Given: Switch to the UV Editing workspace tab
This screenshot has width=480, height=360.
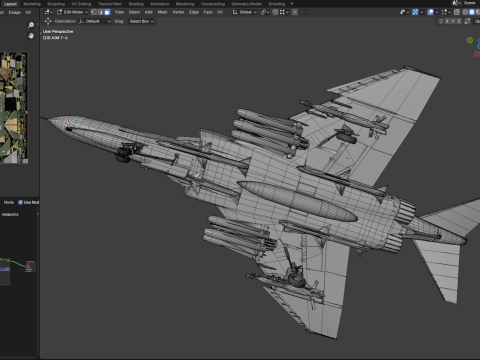Looking at the screenshot, I should tap(81, 4).
